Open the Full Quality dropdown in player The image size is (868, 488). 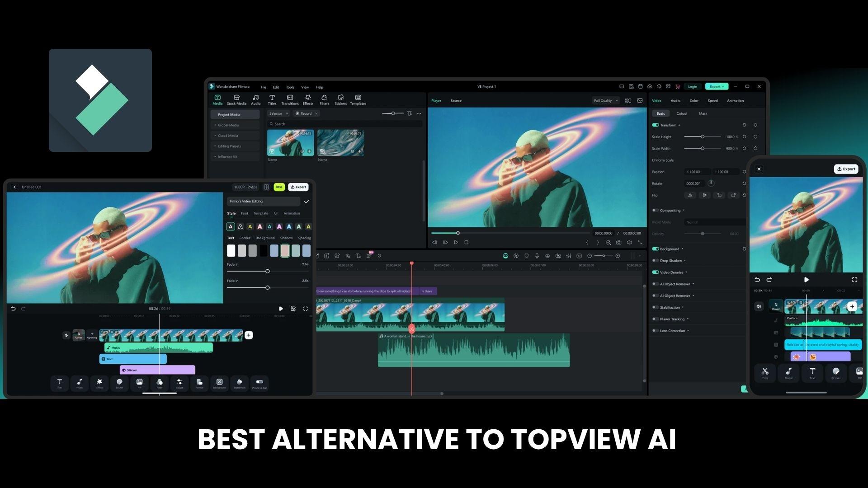pyautogui.click(x=606, y=101)
